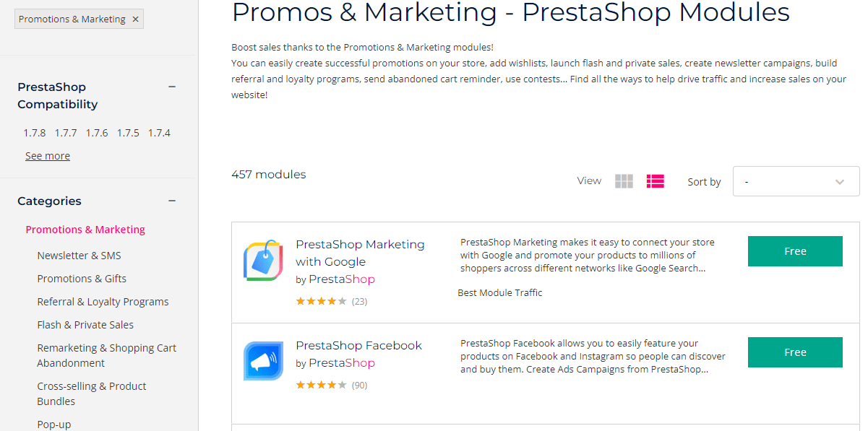Click Free button for PrestaShop Facebook

795,352
